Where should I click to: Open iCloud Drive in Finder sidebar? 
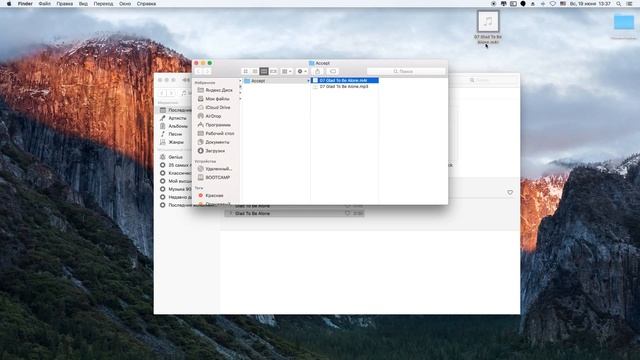pyautogui.click(x=215, y=107)
